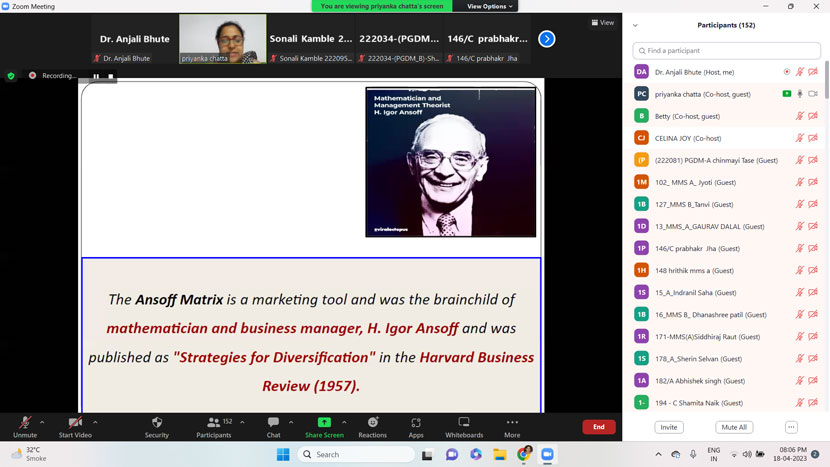Toggle mic for Dr. Anjali Bhute host row
Image resolution: width=830 pixels, height=467 pixels.
pyautogui.click(x=799, y=72)
